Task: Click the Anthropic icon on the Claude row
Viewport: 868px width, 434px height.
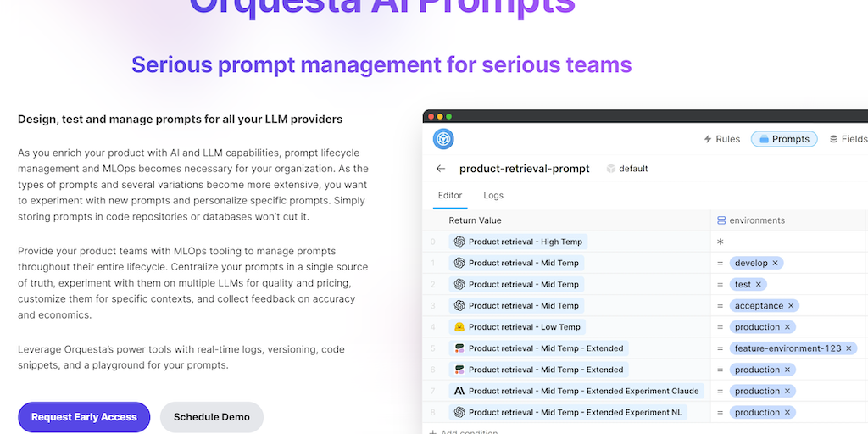Action: 459,391
